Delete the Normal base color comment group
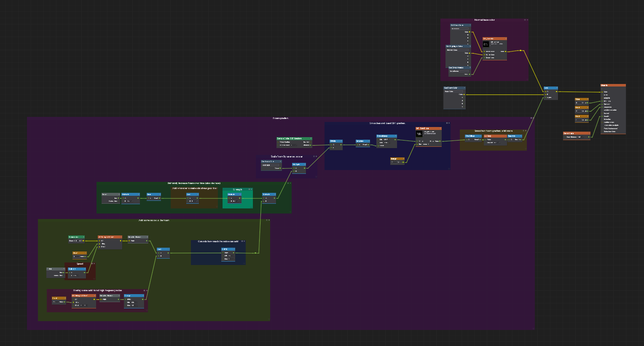Viewport: 644px width, 346px height. 527,20
